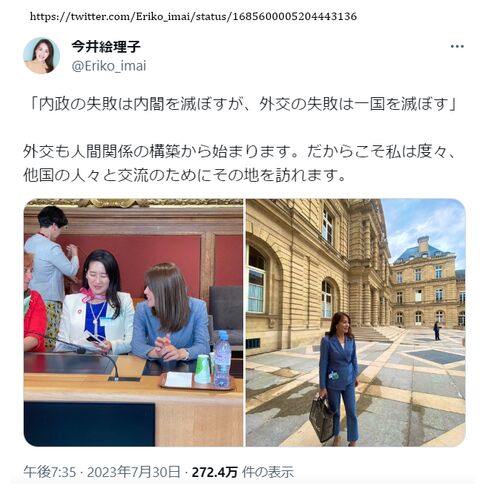Click the black handbag in right photo

pyautogui.click(x=322, y=418)
